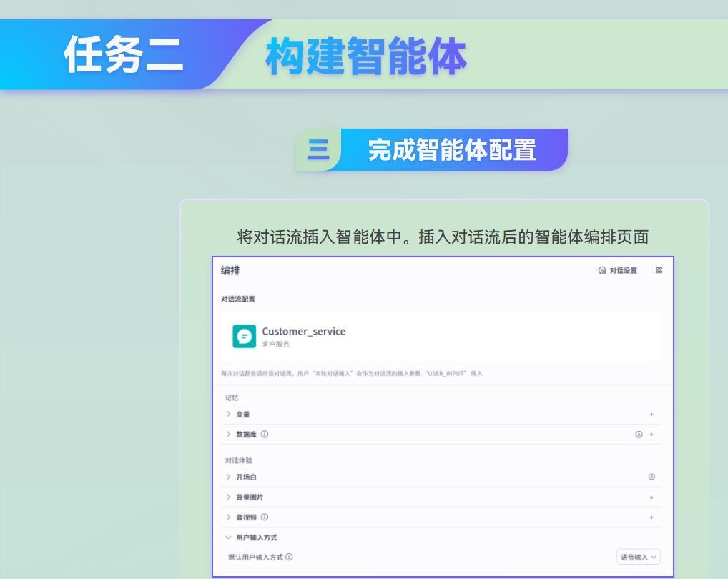Click plus icon in 音视频 row
728x579 pixels.
[x=651, y=518]
